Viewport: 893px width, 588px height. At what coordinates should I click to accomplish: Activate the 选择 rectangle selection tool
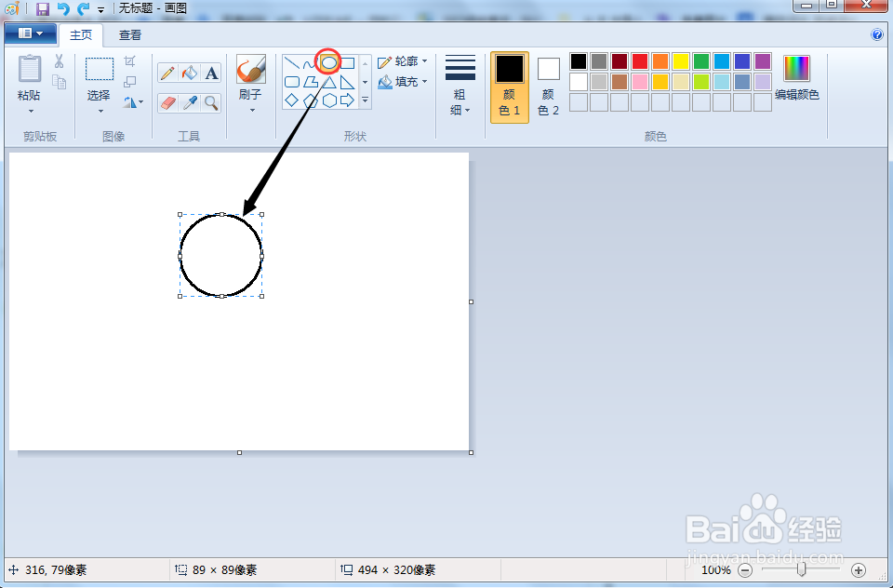(x=100, y=69)
